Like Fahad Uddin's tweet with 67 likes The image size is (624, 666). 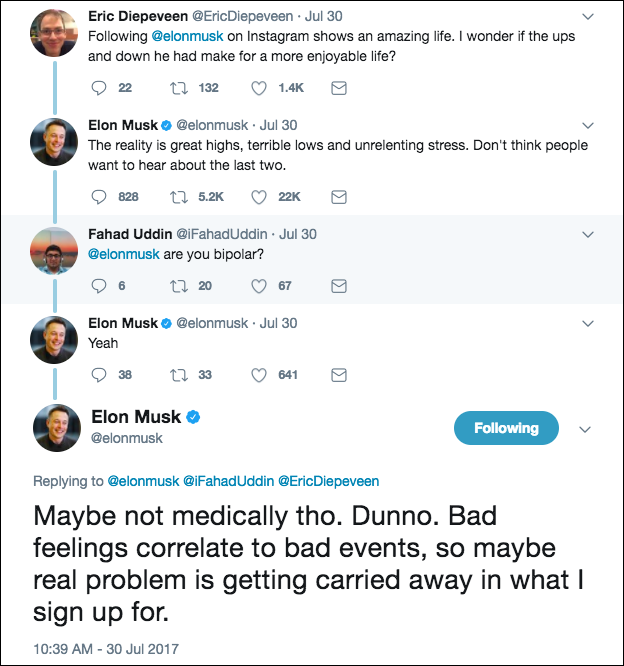[258, 285]
